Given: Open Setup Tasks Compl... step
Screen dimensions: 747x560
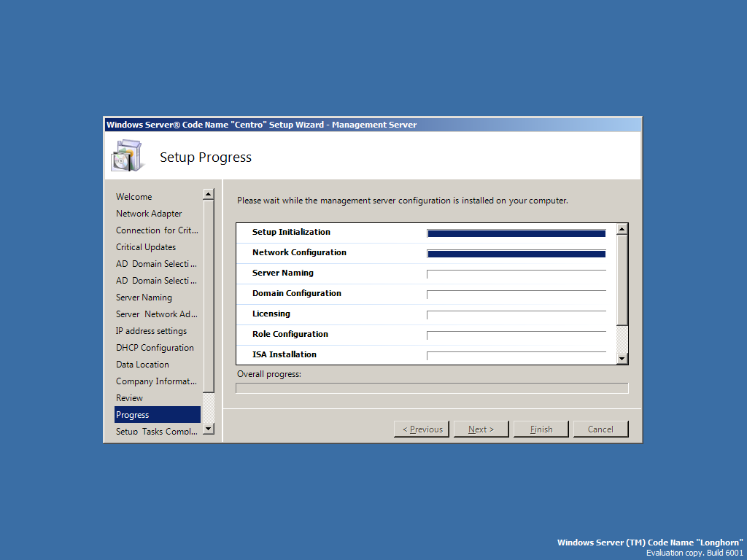Looking at the screenshot, I should coord(156,431).
